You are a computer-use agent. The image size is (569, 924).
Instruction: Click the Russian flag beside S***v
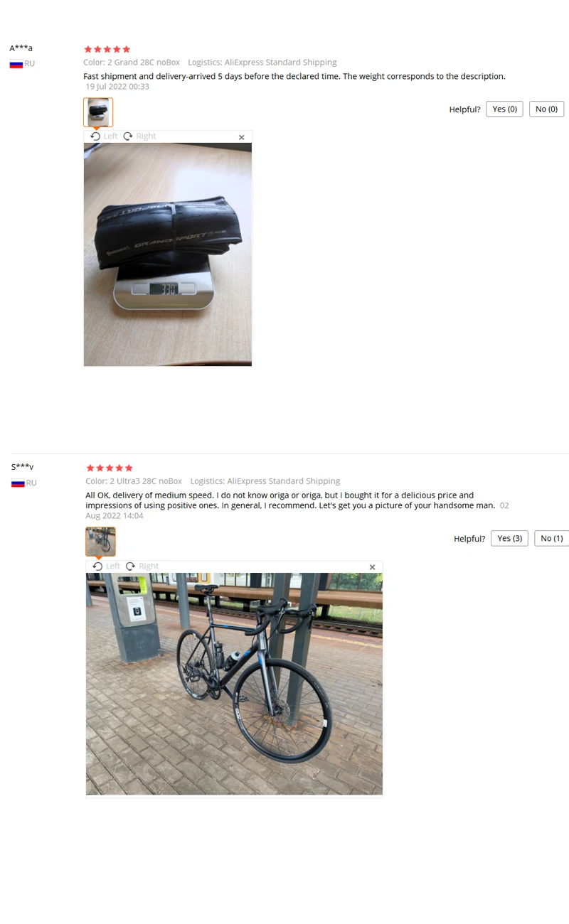18,483
